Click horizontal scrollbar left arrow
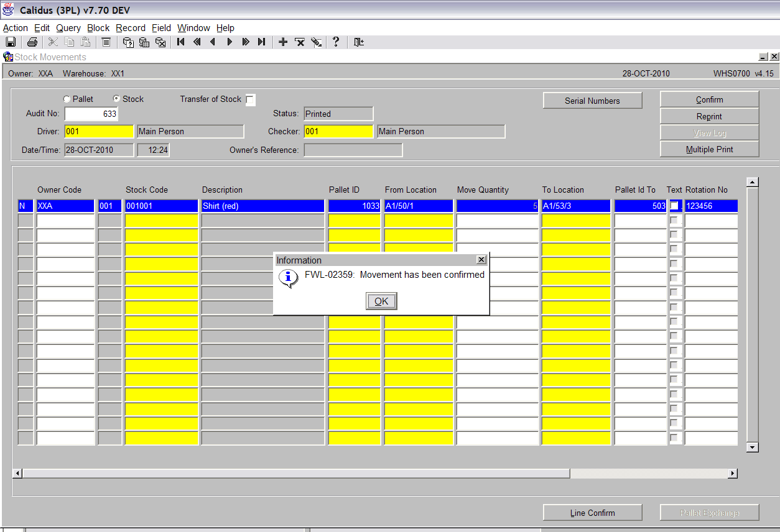The width and height of the screenshot is (780, 532). click(x=17, y=474)
